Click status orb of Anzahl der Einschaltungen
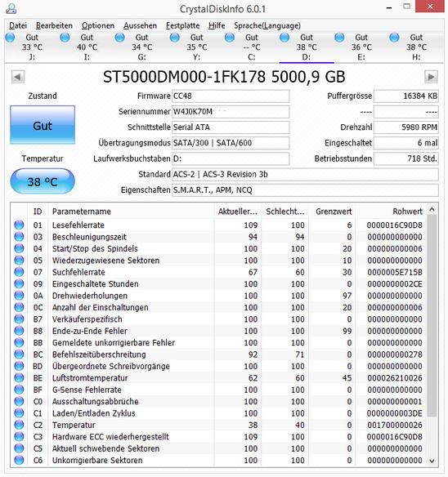 point(19,307)
